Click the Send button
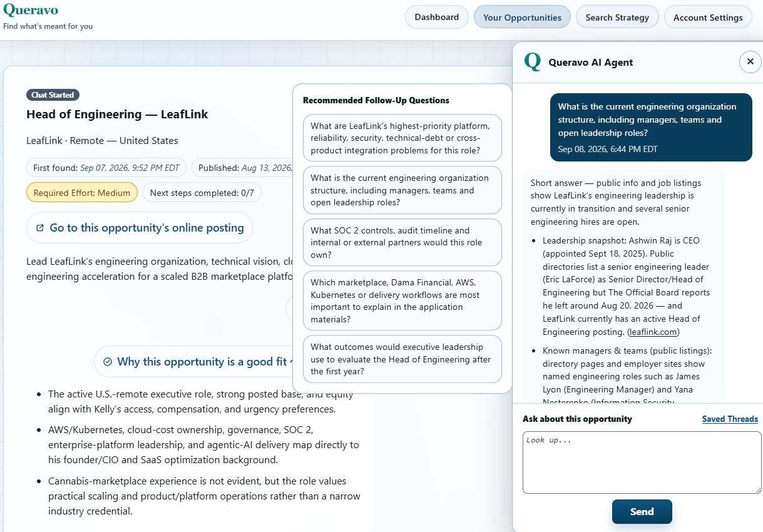 click(642, 511)
